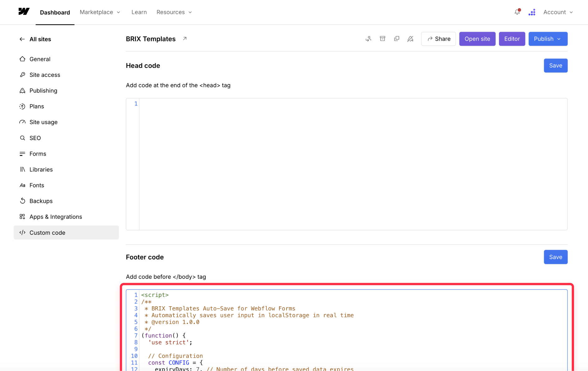Click the duplicate site icon
Image resolution: width=588 pixels, height=371 pixels.
tap(397, 39)
